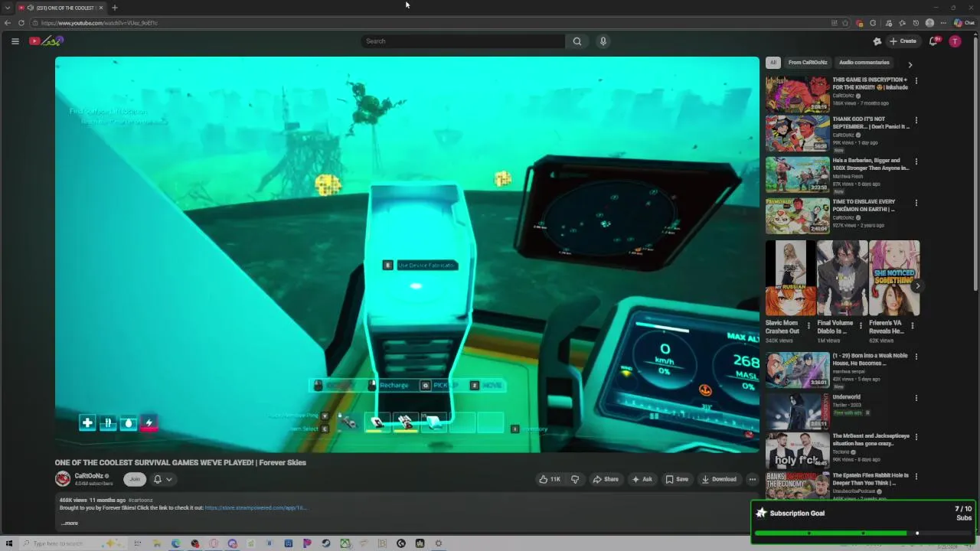Click the video title text
The height and width of the screenshot is (551, 980).
coord(180,462)
